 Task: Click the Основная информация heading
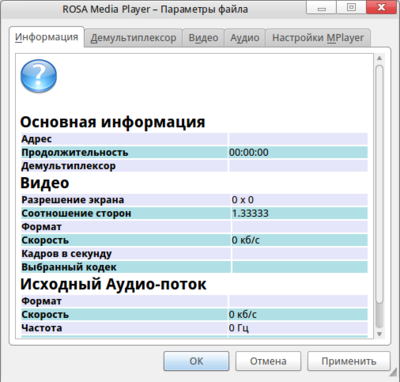113,122
